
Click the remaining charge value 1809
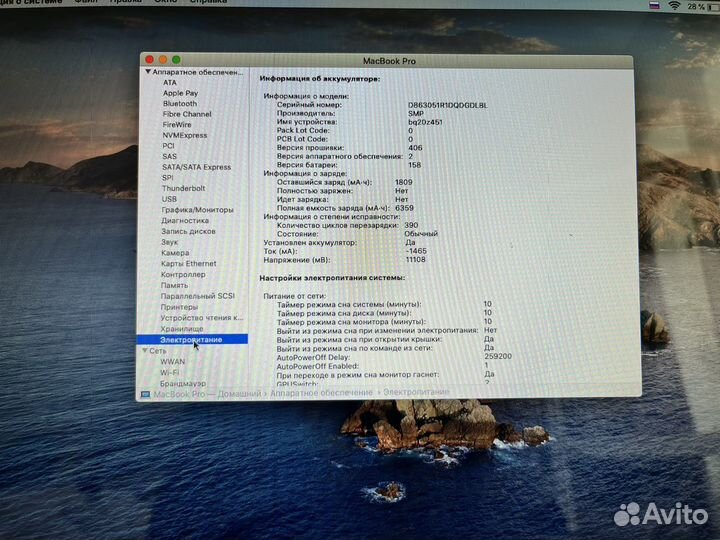click(x=404, y=182)
